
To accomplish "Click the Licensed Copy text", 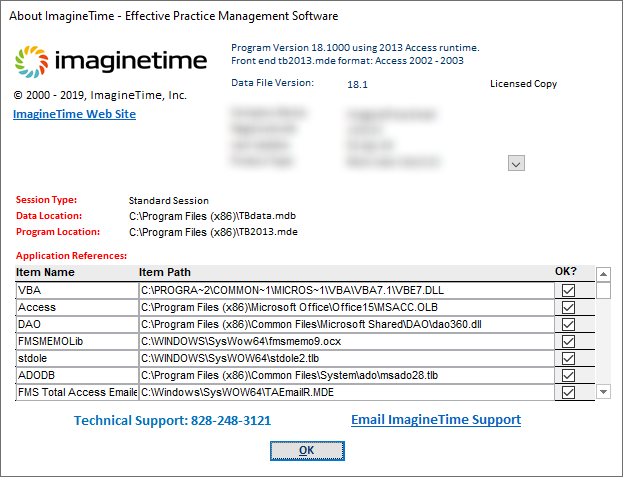I will coord(523,84).
